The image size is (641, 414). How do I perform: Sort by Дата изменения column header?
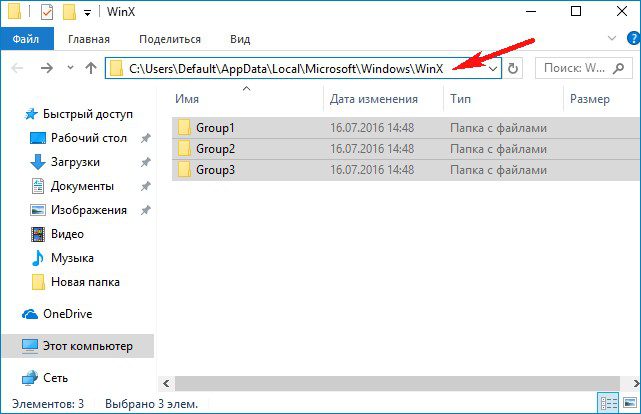[383, 99]
